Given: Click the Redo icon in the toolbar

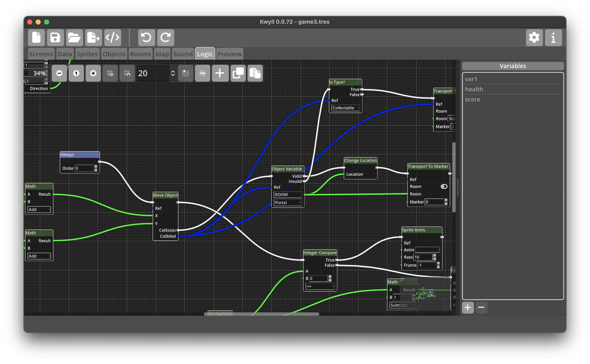Looking at the screenshot, I should coord(166,37).
